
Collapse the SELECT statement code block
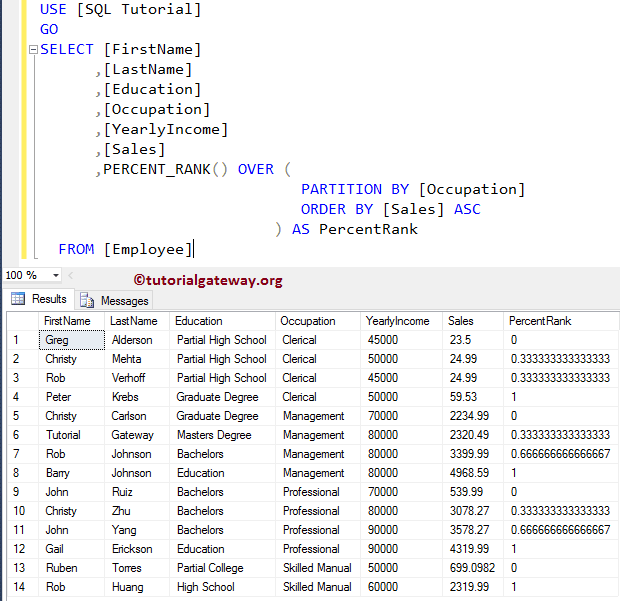[x=33, y=50]
